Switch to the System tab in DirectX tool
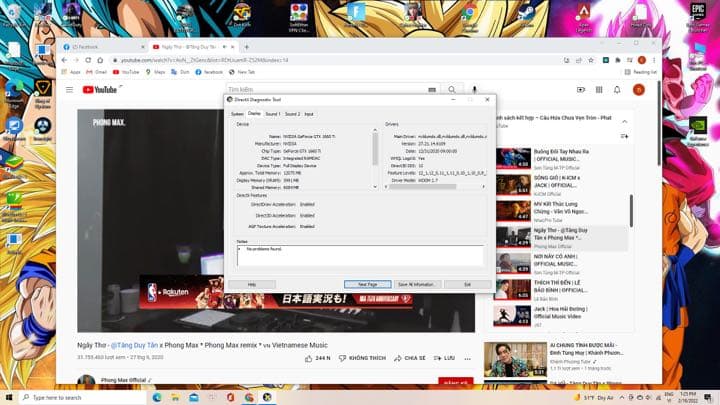 [x=237, y=114]
